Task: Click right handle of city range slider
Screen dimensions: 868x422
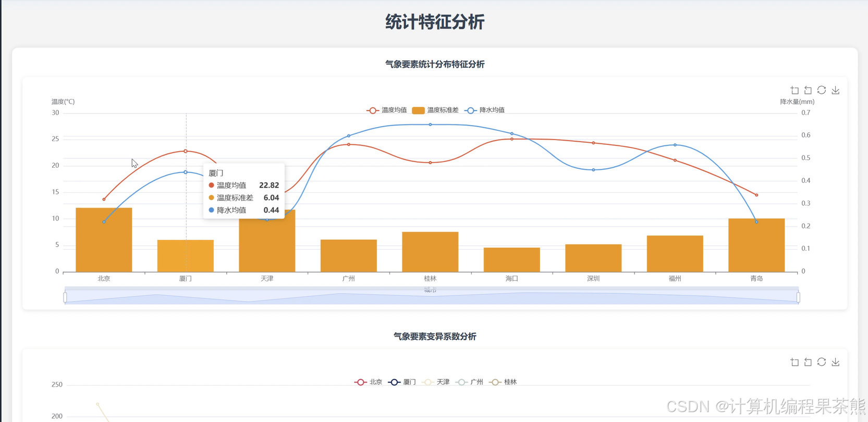Action: 798,297
